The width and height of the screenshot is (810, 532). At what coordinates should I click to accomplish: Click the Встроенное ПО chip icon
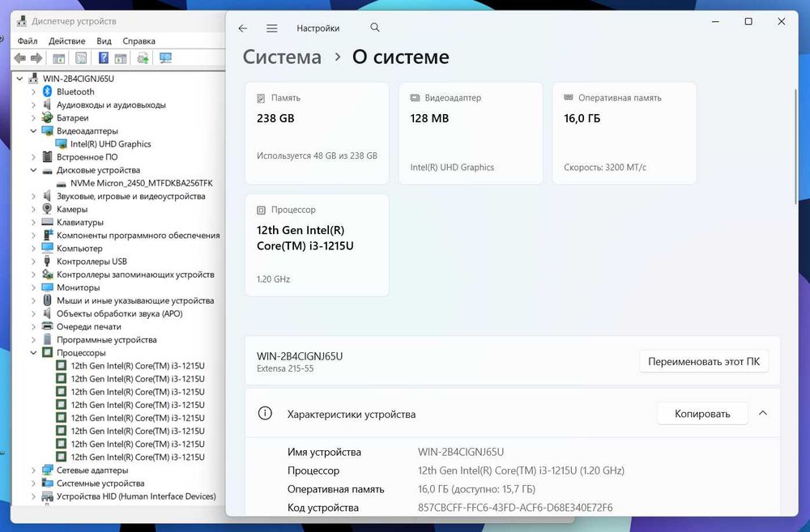click(48, 156)
